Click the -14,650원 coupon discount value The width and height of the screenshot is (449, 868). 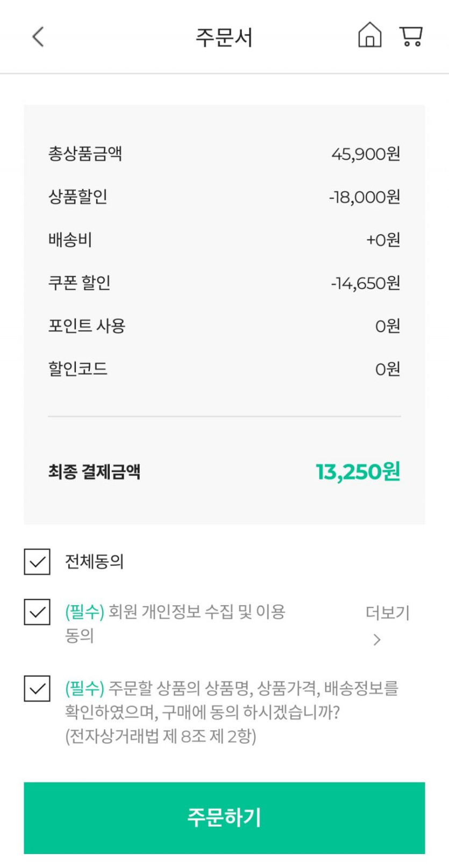point(365,283)
